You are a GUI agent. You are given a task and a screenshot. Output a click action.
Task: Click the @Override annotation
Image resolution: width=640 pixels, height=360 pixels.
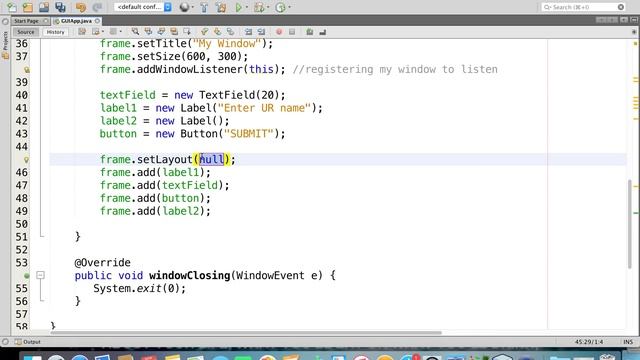(102, 262)
